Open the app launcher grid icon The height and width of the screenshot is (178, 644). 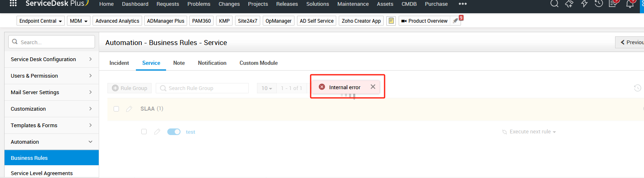13,4
